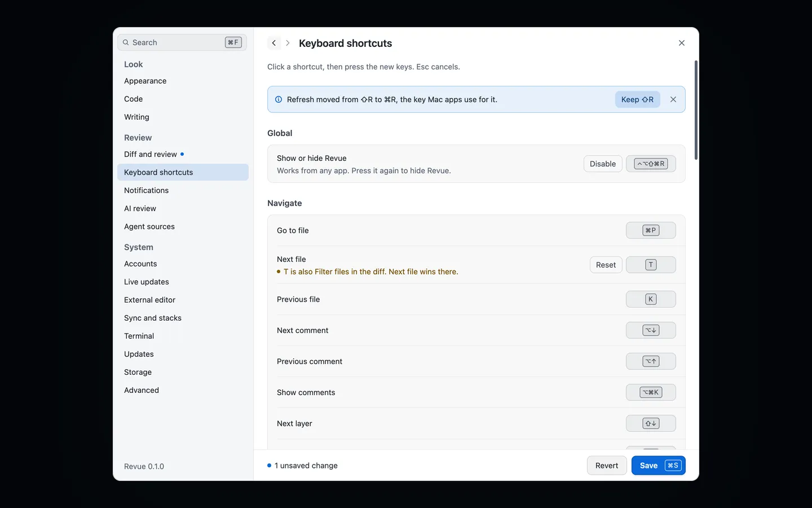Open the Code settings page

pyautogui.click(x=183, y=99)
